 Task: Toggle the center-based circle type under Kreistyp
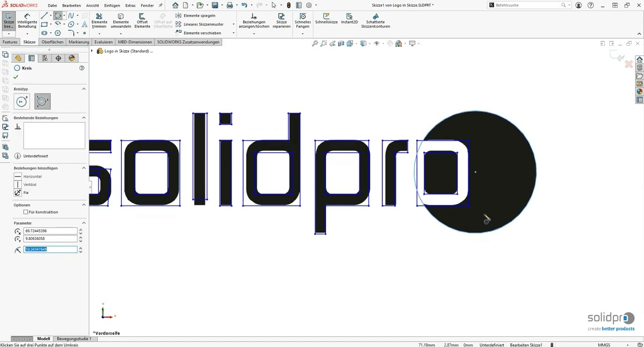pyautogui.click(x=22, y=101)
